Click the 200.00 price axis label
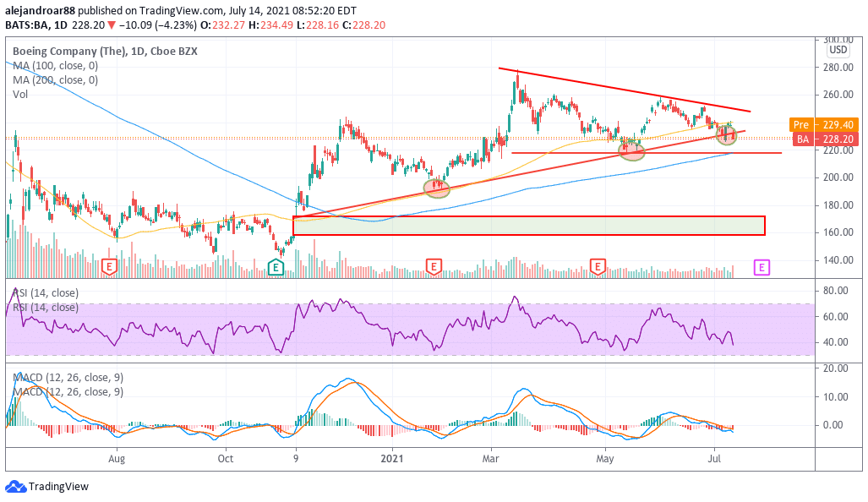Image resolution: width=868 pixels, height=502 pixels. click(838, 177)
